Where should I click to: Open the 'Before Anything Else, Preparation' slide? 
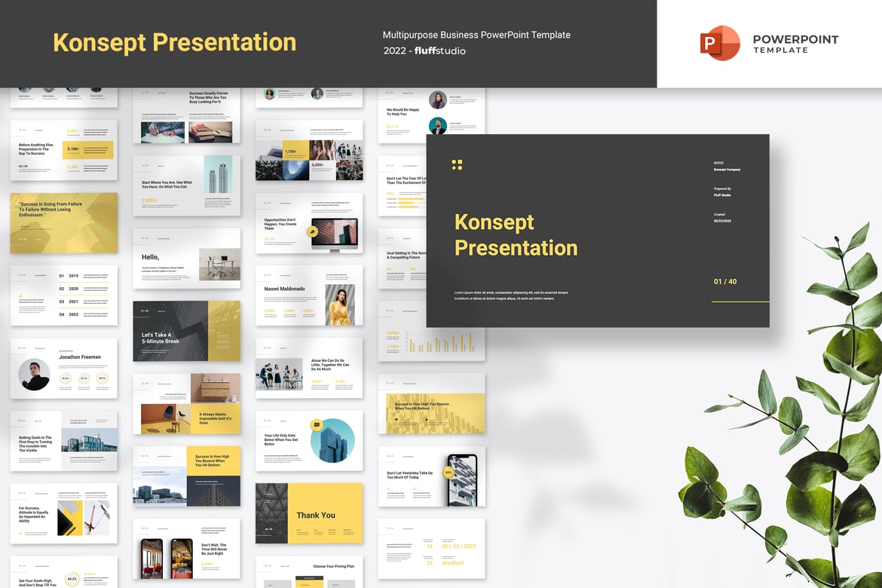tap(63, 150)
